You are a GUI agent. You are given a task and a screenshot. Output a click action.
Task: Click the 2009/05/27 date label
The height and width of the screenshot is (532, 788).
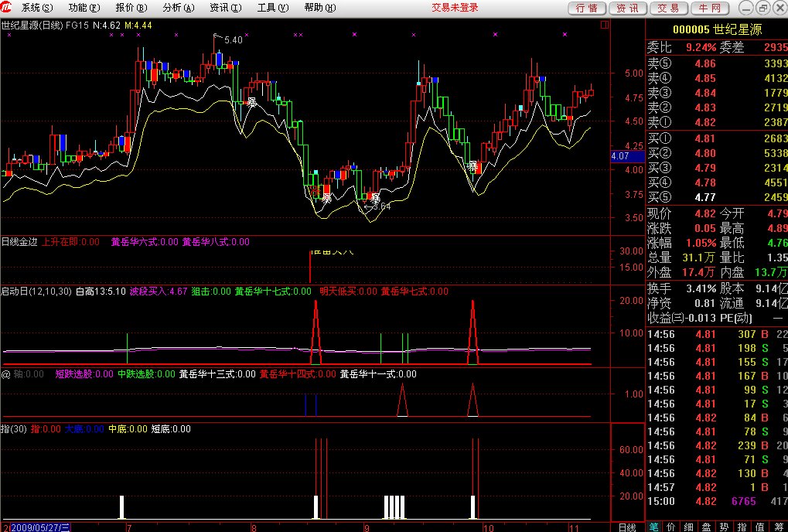(x=39, y=527)
